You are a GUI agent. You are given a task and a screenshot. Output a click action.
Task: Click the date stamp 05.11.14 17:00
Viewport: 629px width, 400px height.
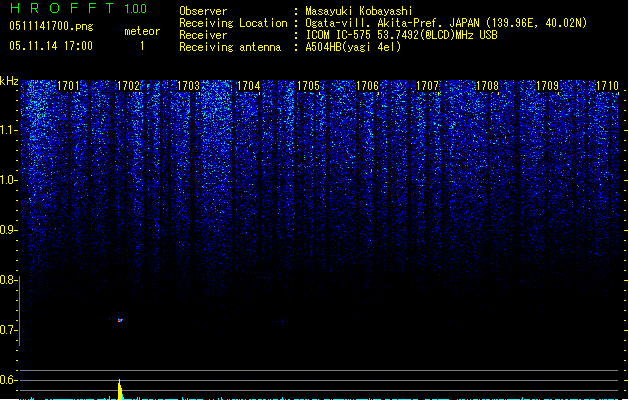click(x=51, y=46)
